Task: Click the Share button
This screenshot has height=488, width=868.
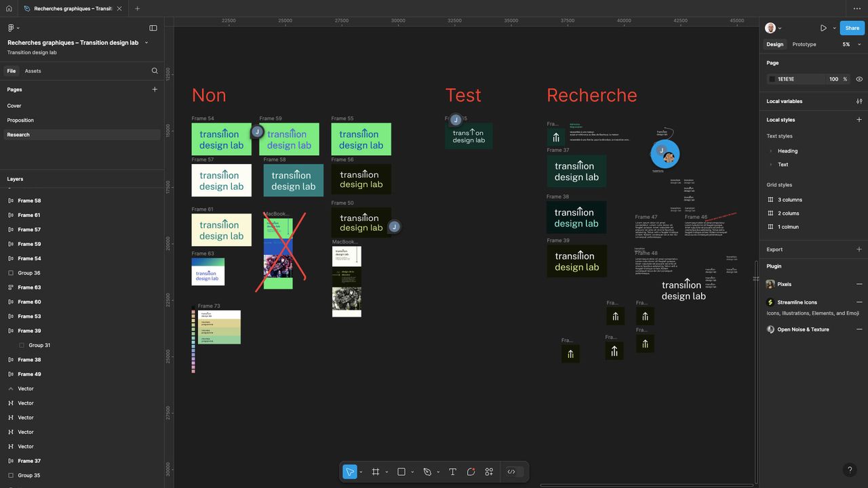Action: pos(852,28)
